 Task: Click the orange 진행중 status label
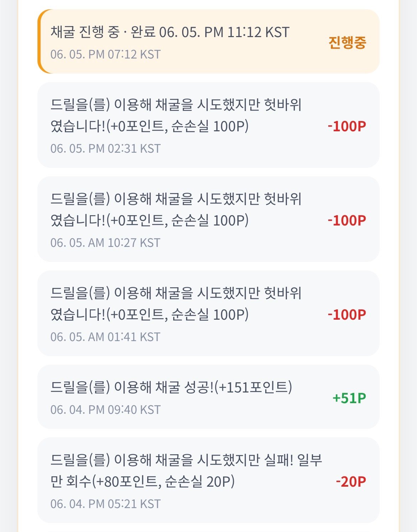[x=347, y=42]
